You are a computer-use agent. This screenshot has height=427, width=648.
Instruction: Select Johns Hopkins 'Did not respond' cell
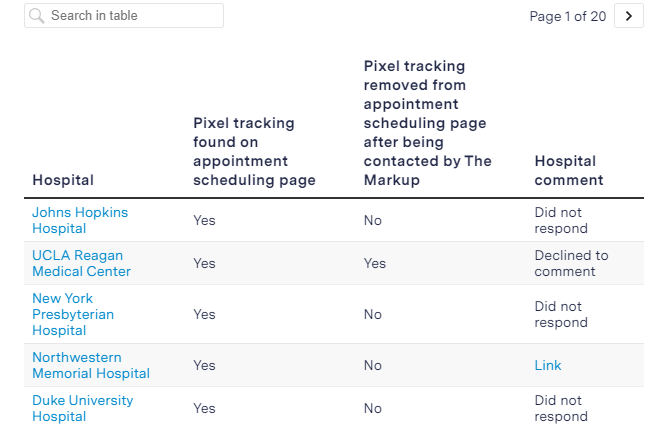click(x=561, y=220)
